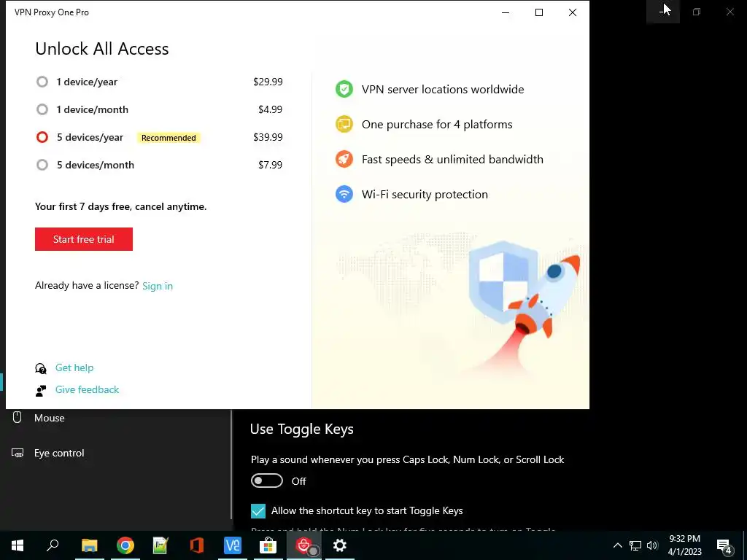The width and height of the screenshot is (747, 560).
Task: Maximize the VPN Proxy One Pro window
Action: (539, 12)
